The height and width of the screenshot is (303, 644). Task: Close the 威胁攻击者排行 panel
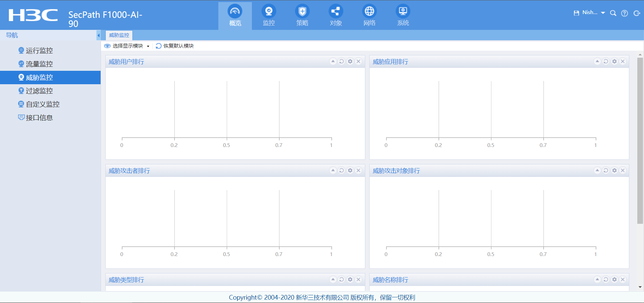click(358, 170)
